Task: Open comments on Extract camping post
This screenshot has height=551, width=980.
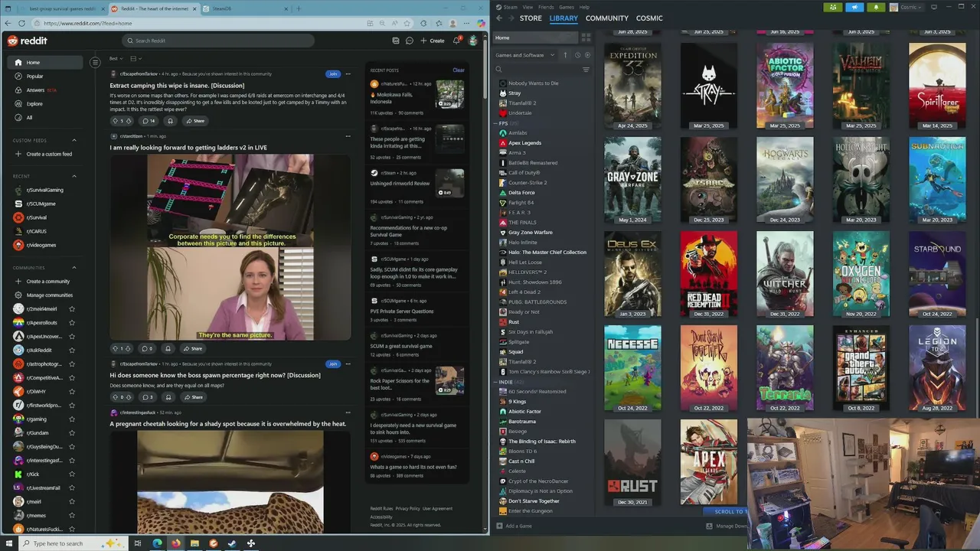Action: [x=149, y=121]
